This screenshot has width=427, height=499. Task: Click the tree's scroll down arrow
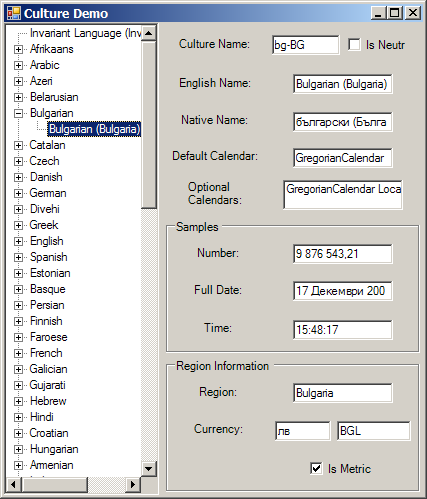pos(149,469)
